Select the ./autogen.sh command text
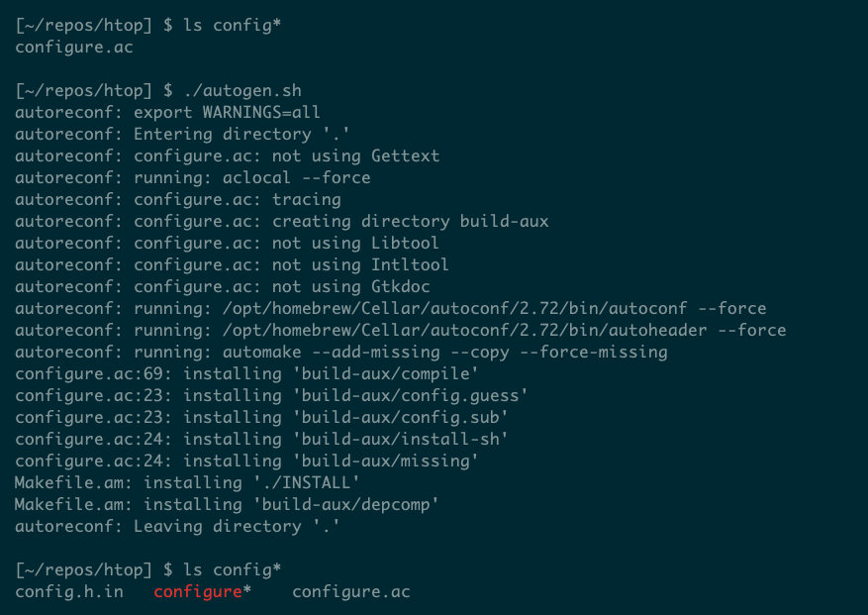Image resolution: width=868 pixels, height=615 pixels. pyautogui.click(x=238, y=91)
